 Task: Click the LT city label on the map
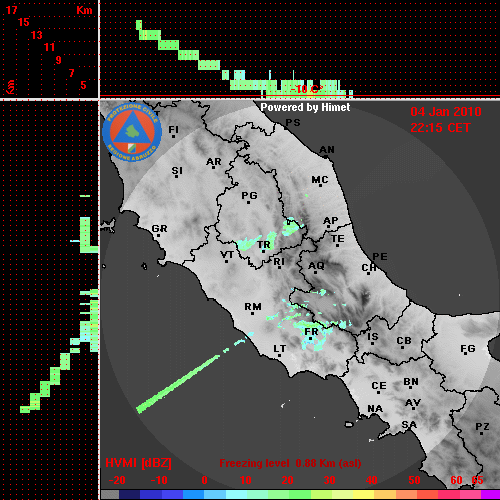pyautogui.click(x=280, y=349)
